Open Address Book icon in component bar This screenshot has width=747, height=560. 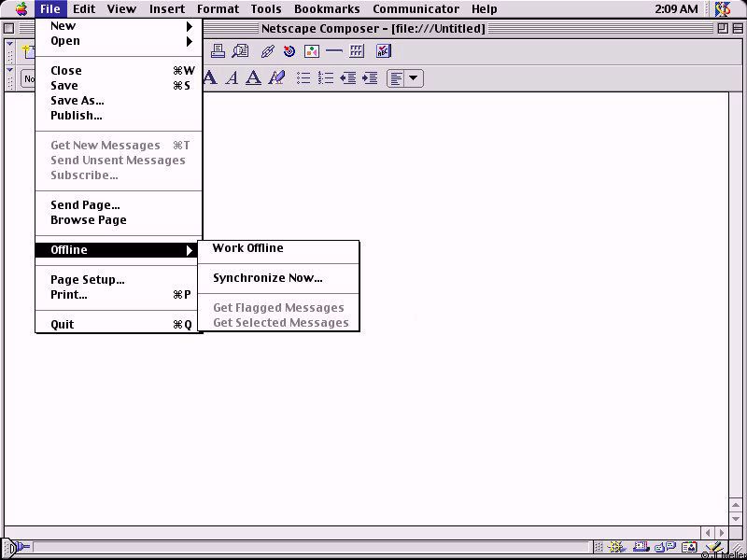690,548
